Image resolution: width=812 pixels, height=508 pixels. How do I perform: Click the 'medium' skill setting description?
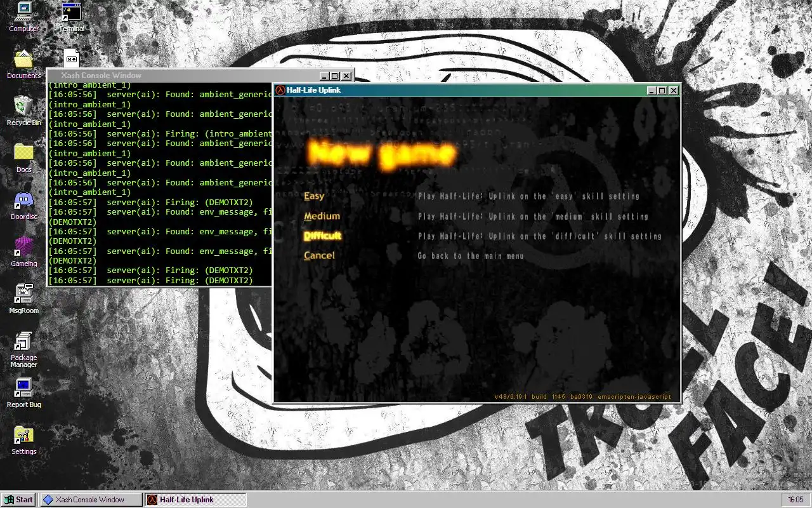pos(533,217)
